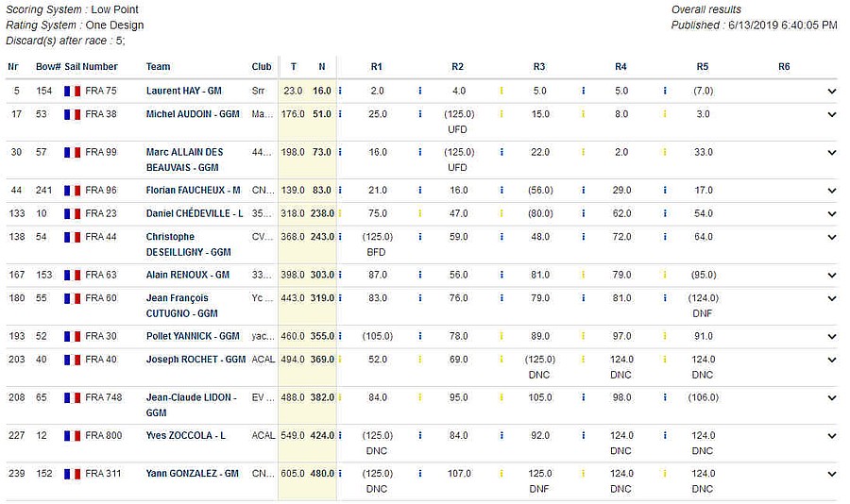Viewport: 850px width, 504px height.
Task: Expand Laurent HAY's row details chevron
Action: [832, 92]
